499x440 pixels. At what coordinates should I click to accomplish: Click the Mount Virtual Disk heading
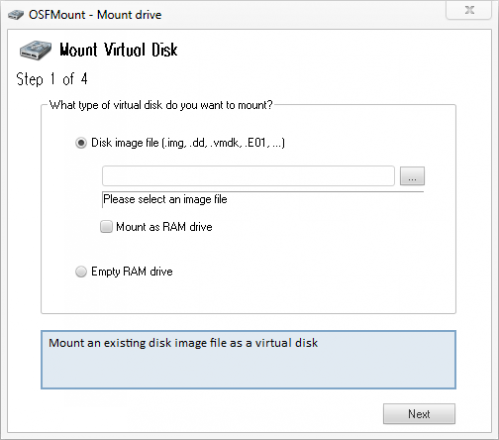tap(118, 50)
